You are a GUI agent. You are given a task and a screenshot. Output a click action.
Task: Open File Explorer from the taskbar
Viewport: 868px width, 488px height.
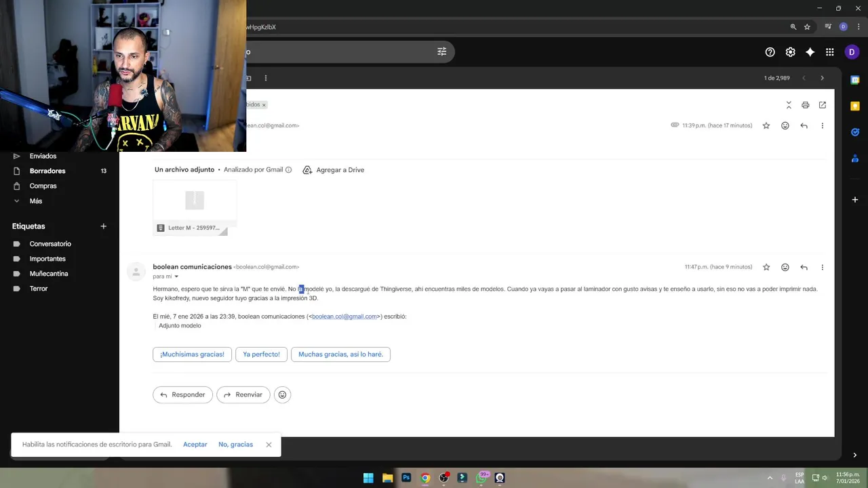point(387,478)
